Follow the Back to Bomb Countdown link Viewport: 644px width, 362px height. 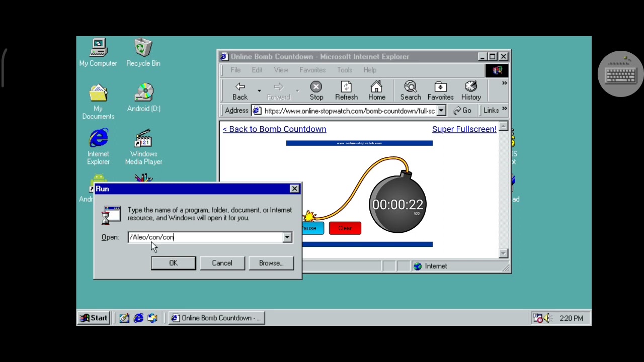click(x=274, y=129)
